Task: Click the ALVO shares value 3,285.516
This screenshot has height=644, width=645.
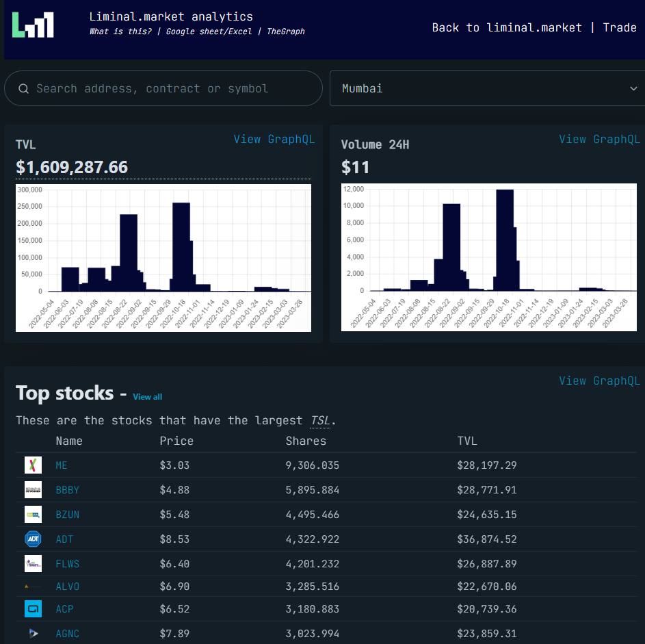Action: click(x=313, y=587)
